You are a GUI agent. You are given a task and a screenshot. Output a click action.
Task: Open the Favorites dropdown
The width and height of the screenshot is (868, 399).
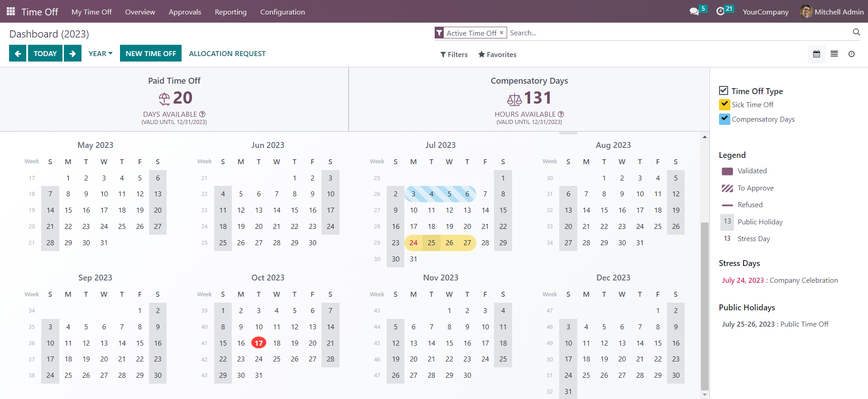(x=497, y=54)
